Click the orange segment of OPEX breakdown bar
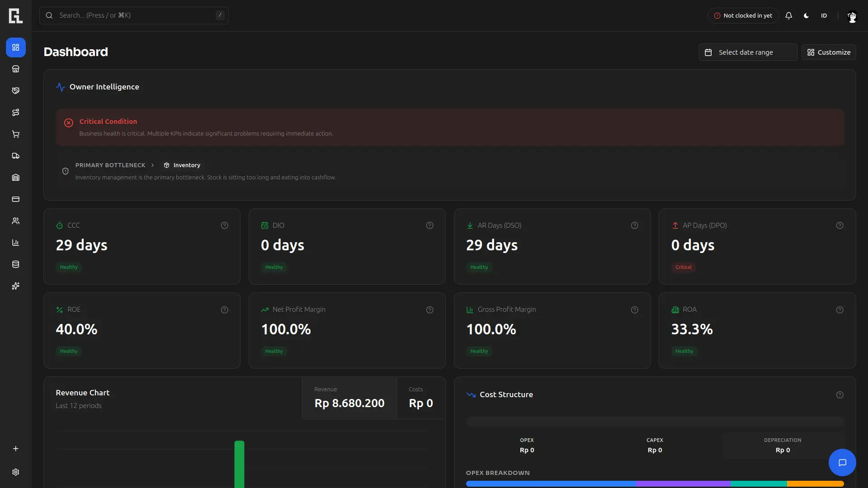868x488 pixels. [816, 484]
